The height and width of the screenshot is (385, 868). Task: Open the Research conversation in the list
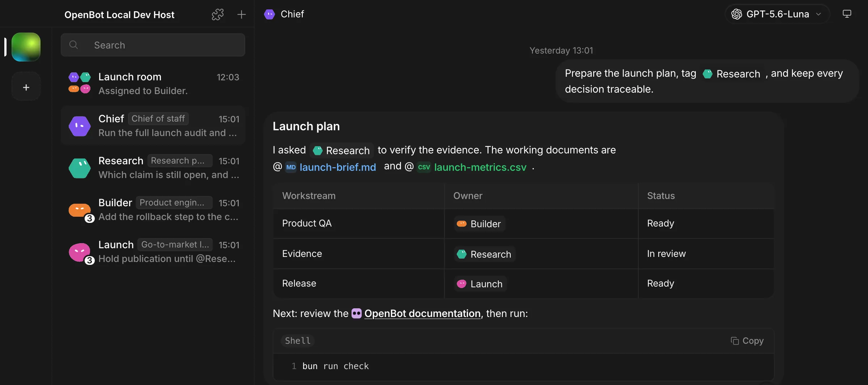pyautogui.click(x=153, y=168)
